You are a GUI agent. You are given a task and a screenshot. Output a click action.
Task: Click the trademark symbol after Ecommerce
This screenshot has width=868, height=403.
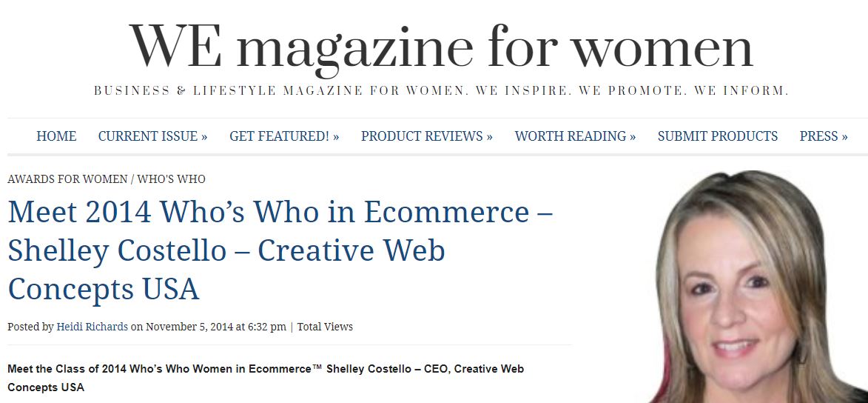(x=318, y=367)
